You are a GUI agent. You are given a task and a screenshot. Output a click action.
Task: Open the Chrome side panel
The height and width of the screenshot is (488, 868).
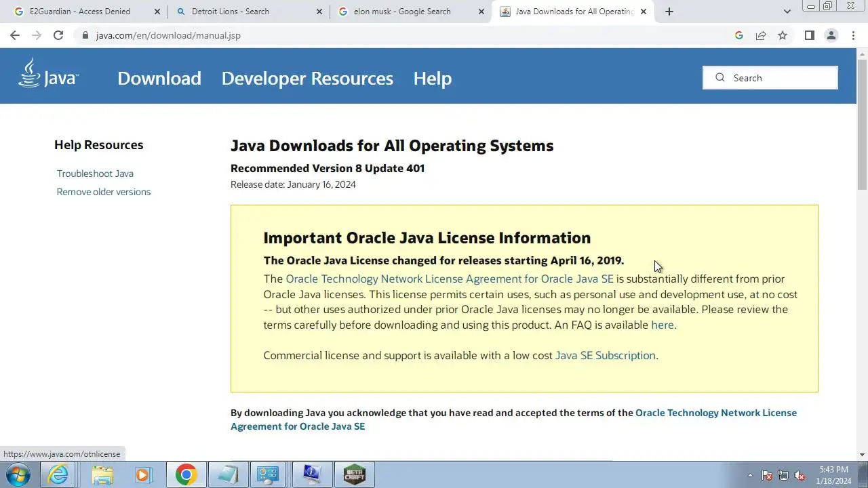(809, 35)
